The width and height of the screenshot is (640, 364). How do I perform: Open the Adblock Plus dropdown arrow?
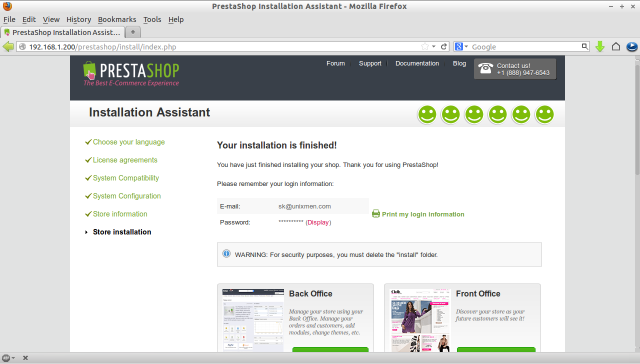(13, 358)
